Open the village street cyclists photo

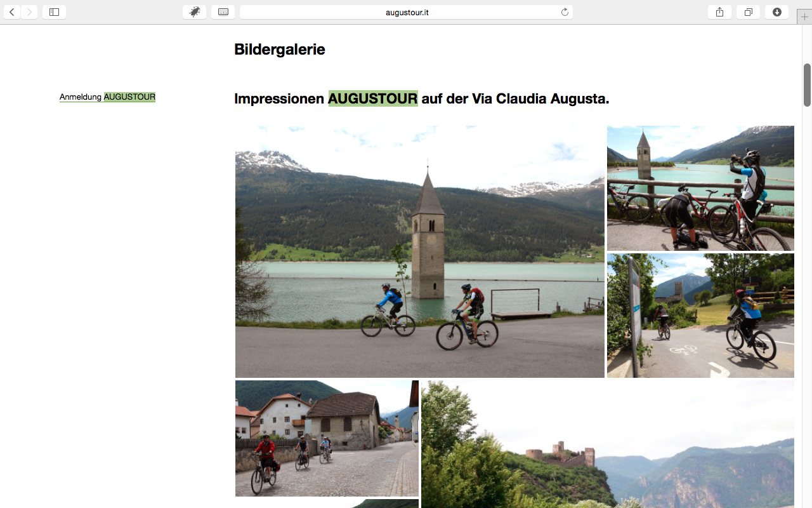pyautogui.click(x=327, y=438)
